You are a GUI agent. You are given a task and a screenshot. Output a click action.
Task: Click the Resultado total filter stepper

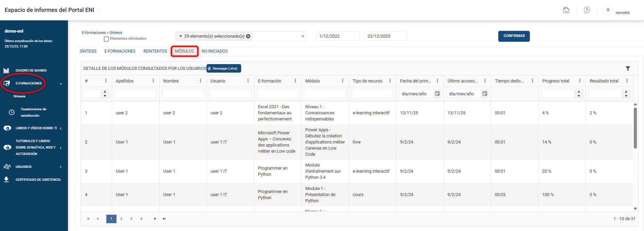[x=626, y=94]
